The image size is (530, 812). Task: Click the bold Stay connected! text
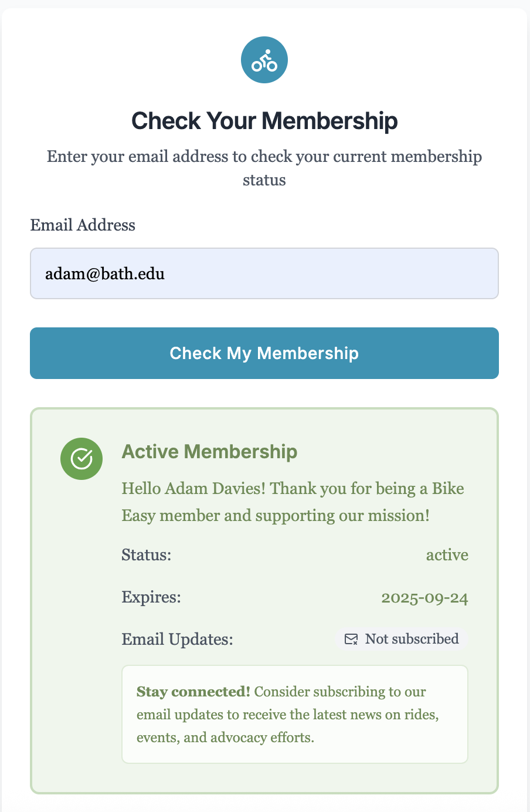pyautogui.click(x=193, y=691)
